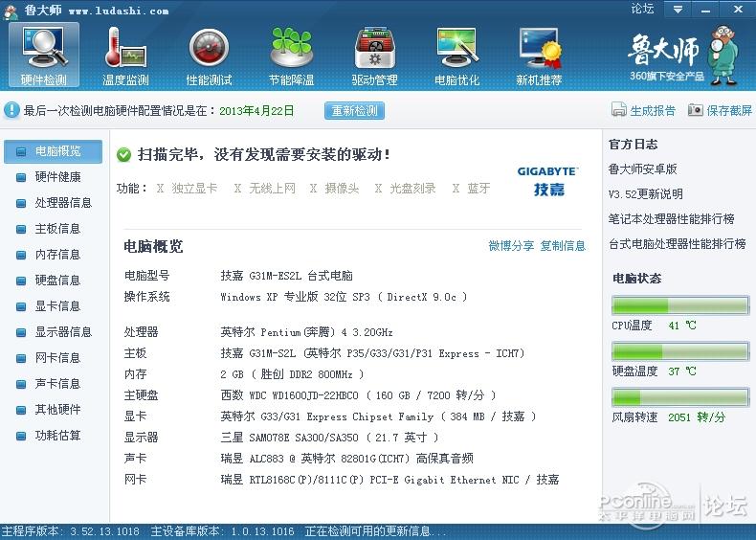
Task: Click the CPU温度 progress bar
Action: tap(680, 306)
